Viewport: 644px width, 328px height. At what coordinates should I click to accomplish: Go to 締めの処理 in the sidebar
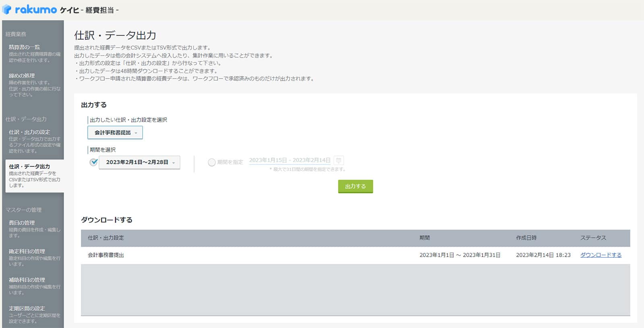22,76
